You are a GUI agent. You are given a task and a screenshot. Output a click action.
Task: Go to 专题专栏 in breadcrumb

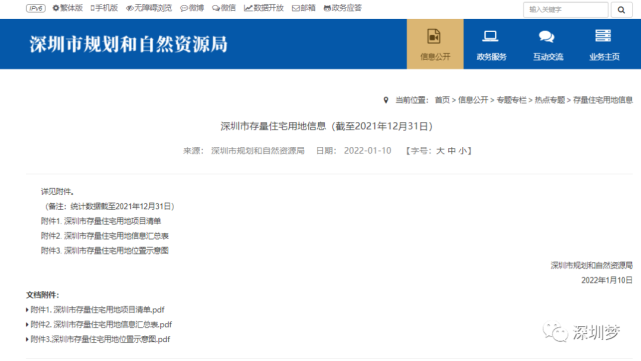(x=511, y=100)
